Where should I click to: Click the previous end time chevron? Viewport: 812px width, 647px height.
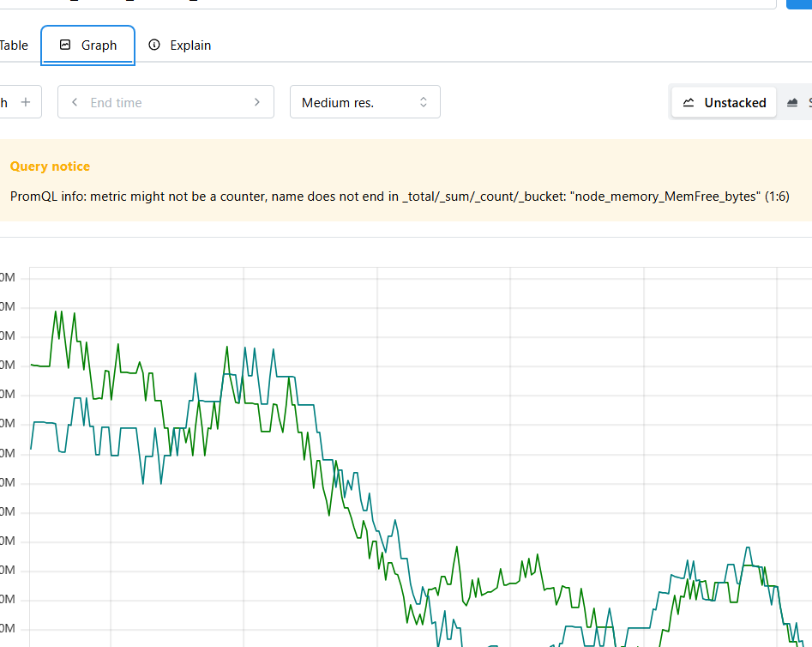(x=75, y=102)
